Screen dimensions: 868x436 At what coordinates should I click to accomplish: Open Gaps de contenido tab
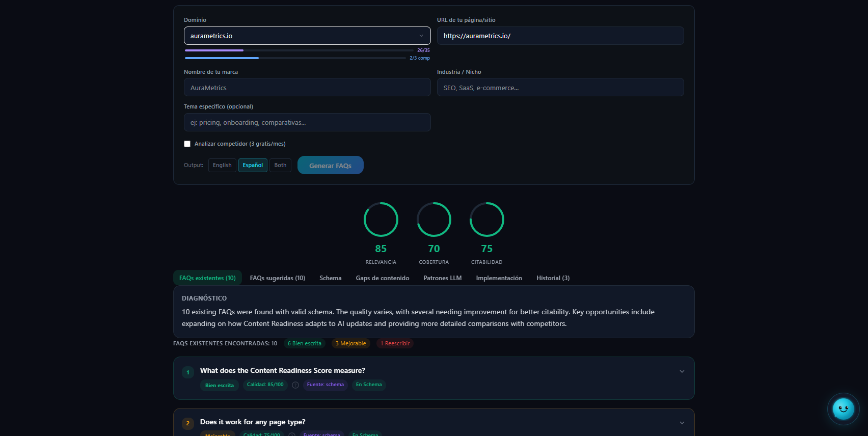tap(383, 278)
